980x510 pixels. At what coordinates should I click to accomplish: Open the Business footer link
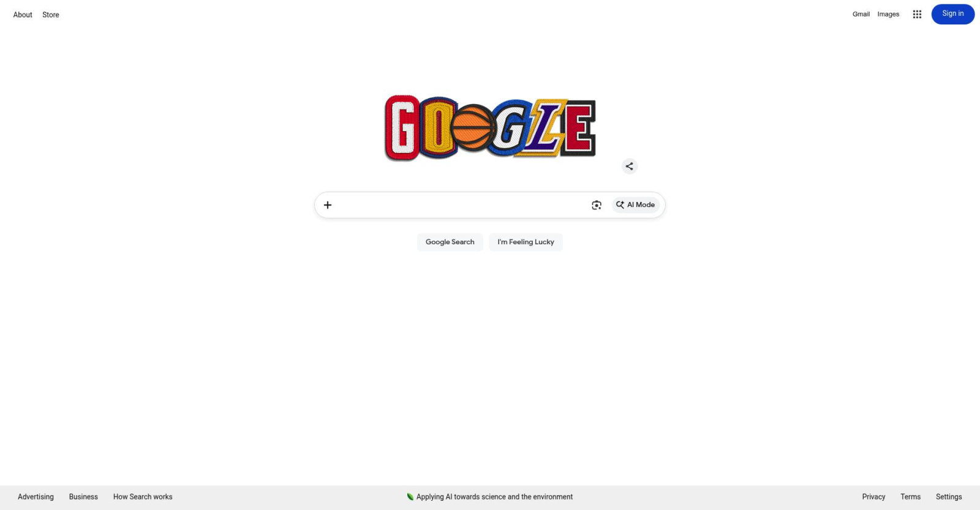tap(83, 497)
